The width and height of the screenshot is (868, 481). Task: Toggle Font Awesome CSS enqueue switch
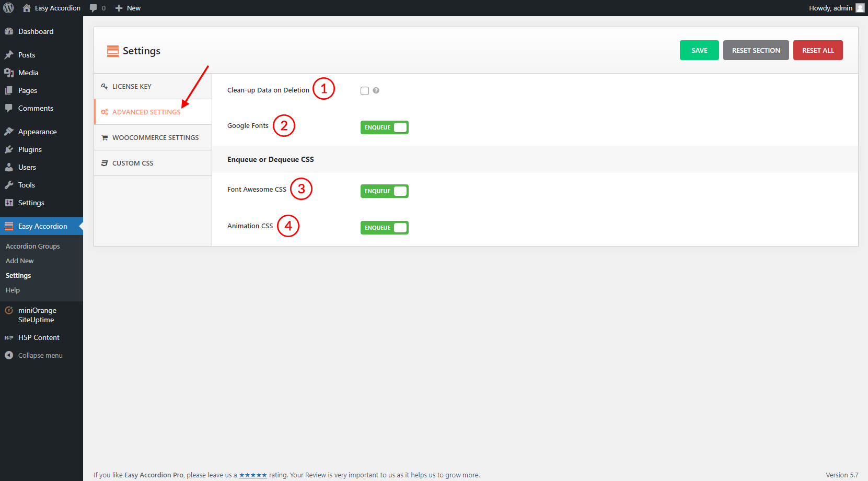coord(384,191)
